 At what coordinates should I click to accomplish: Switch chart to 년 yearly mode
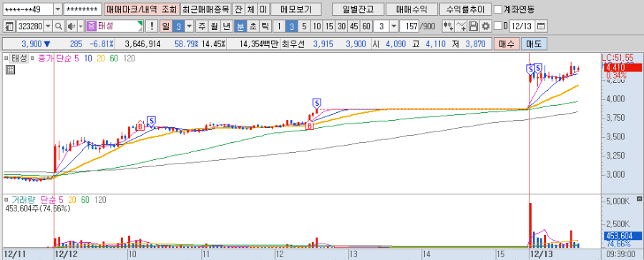(226, 26)
